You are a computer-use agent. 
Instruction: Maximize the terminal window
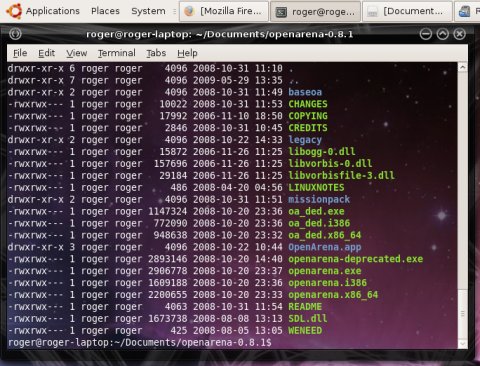[443, 34]
